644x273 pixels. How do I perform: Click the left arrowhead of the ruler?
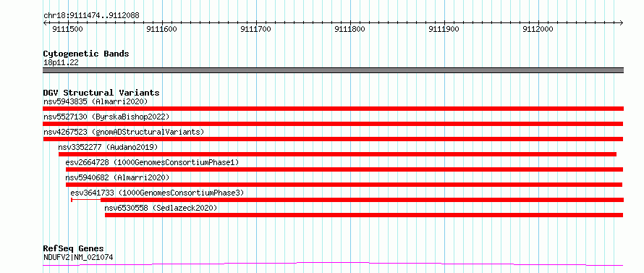point(45,22)
